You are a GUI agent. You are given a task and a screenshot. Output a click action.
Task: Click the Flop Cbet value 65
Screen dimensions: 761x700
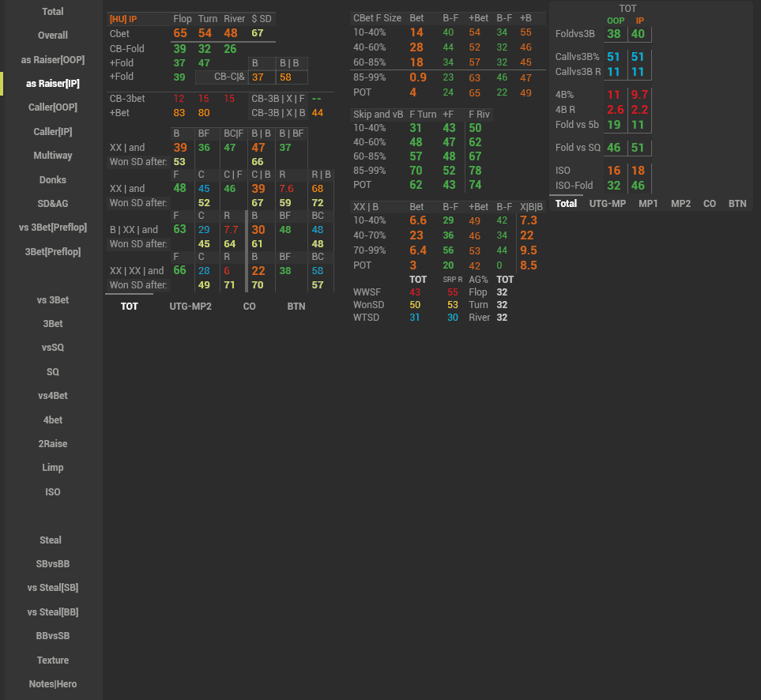[x=180, y=33]
